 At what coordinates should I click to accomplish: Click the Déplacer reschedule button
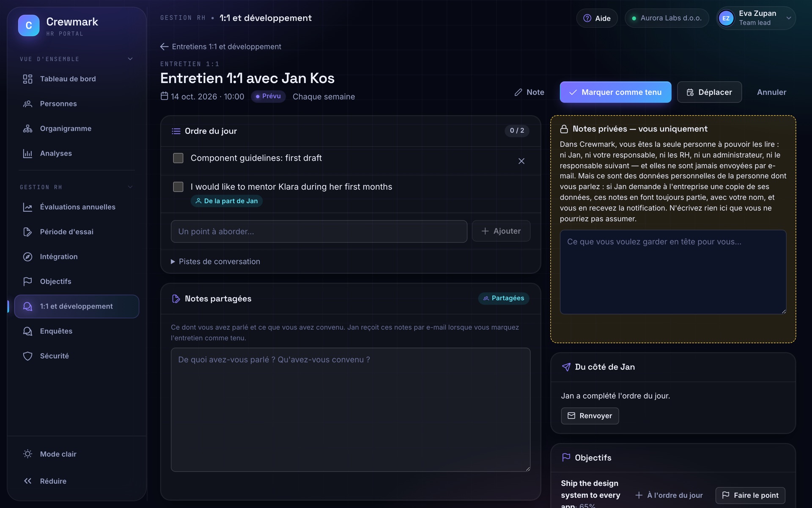tap(709, 92)
